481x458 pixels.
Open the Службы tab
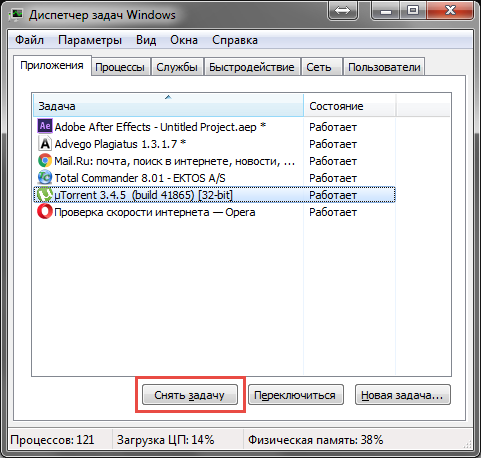(177, 67)
